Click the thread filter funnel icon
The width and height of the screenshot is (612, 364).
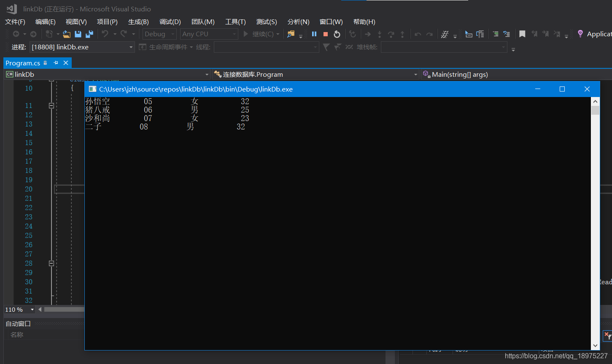pyautogui.click(x=326, y=47)
